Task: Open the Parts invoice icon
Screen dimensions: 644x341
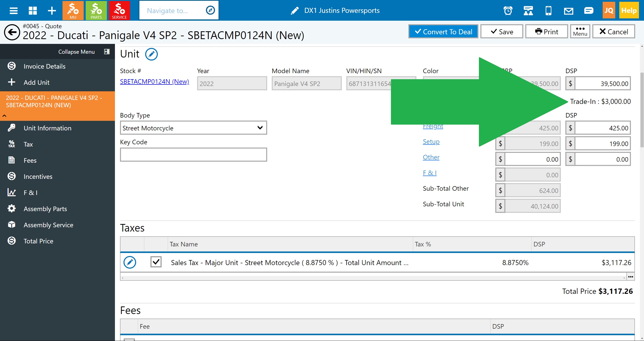Action: pyautogui.click(x=96, y=11)
